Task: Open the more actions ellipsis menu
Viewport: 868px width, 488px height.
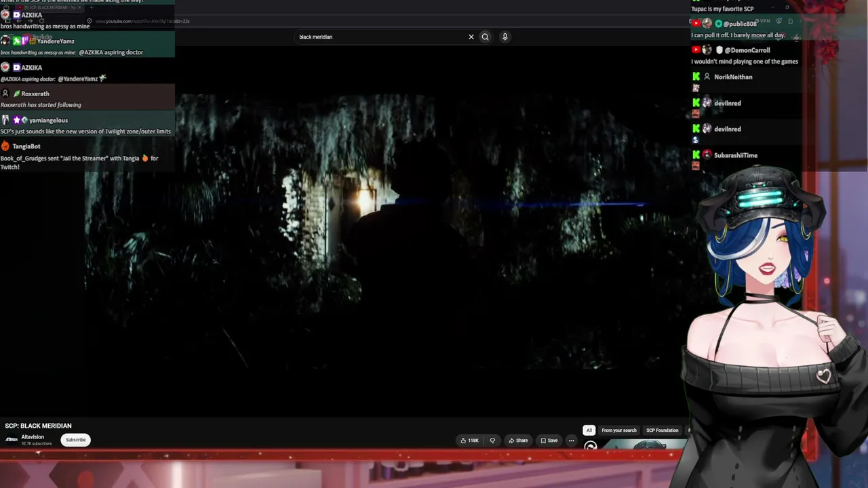Action: tap(572, 441)
